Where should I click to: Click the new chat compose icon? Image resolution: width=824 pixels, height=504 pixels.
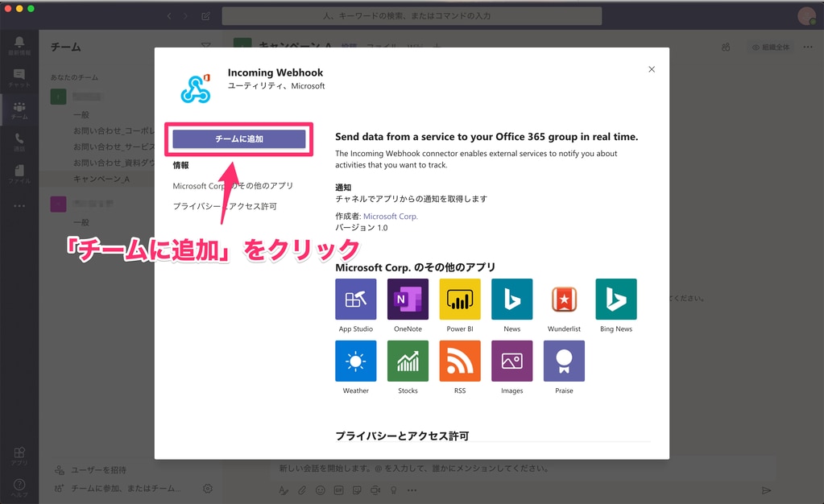[x=206, y=16]
